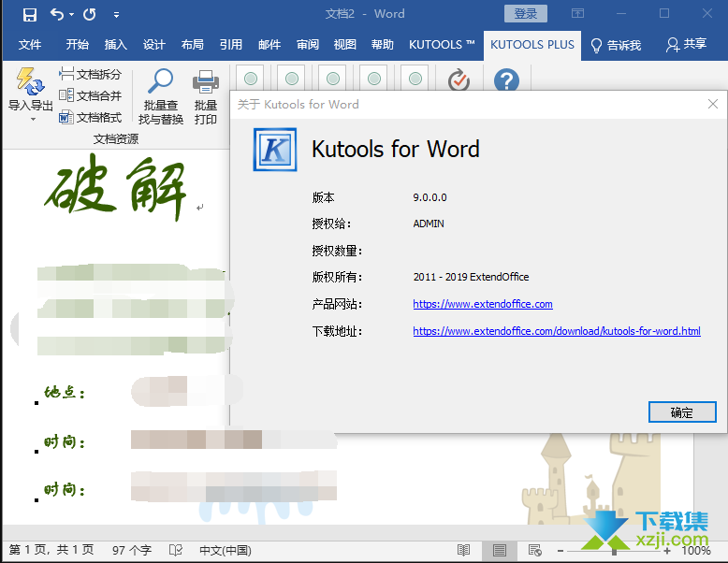Screen dimensions: 728x563
Task: Switch to Print Layout view
Action: (x=499, y=551)
